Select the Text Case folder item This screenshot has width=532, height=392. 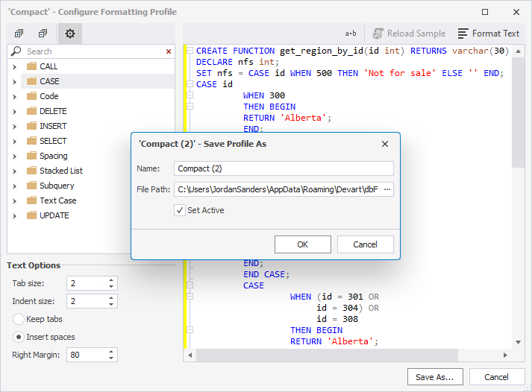[58, 200]
